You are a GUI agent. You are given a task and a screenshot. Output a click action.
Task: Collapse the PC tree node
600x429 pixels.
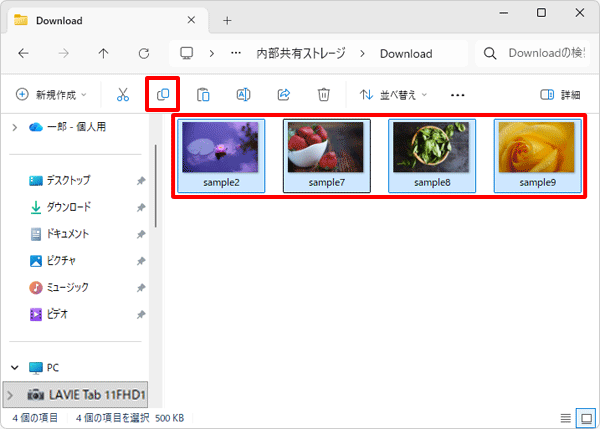pos(15,368)
